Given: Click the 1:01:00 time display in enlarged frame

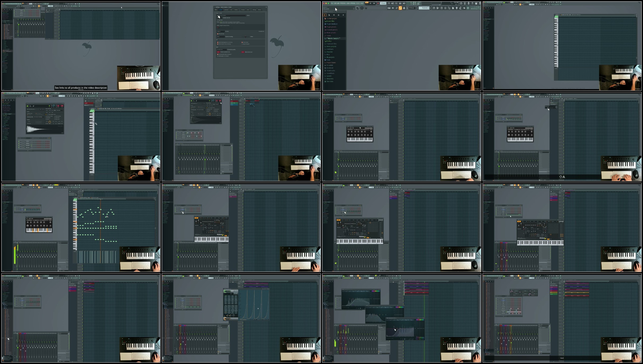Looking at the screenshot, I should pos(415,3).
